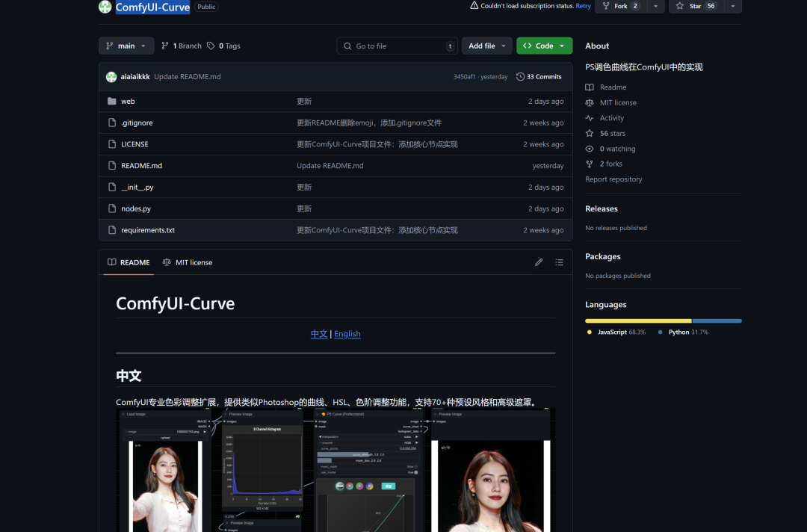Switch to the README tab
The height and width of the screenshot is (532, 807).
pyautogui.click(x=129, y=262)
